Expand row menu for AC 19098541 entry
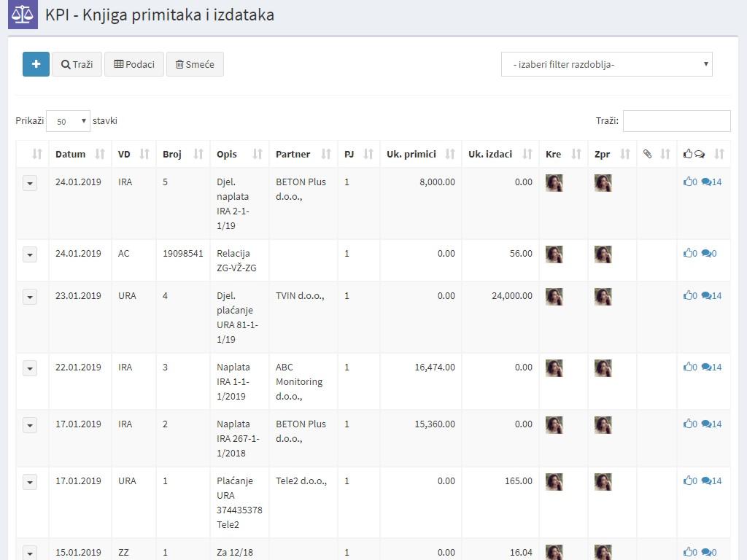This screenshot has height=560, width=747. click(29, 254)
